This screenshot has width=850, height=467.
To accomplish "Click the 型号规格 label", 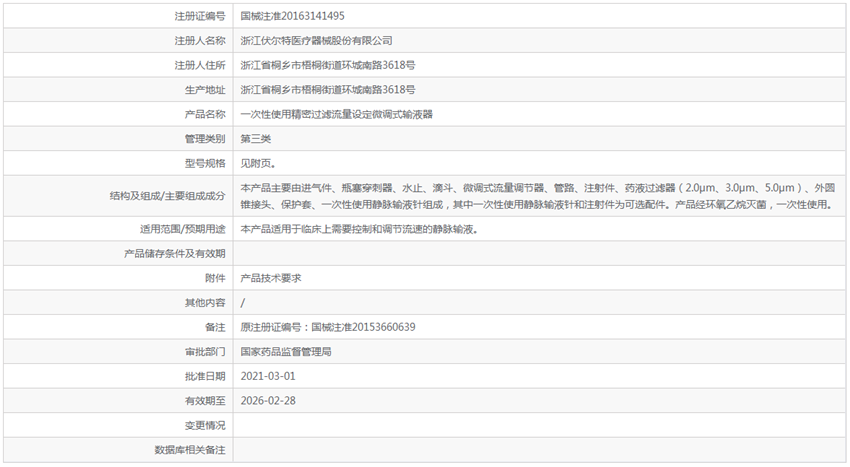I will click(x=205, y=163).
